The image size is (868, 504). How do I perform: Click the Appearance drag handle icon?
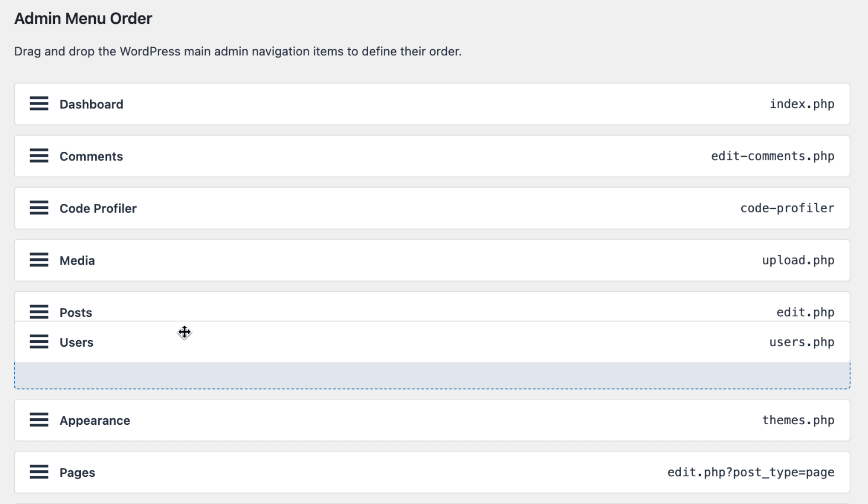[39, 420]
